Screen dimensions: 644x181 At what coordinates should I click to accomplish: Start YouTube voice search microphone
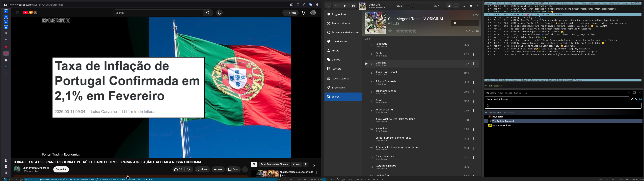click(219, 13)
